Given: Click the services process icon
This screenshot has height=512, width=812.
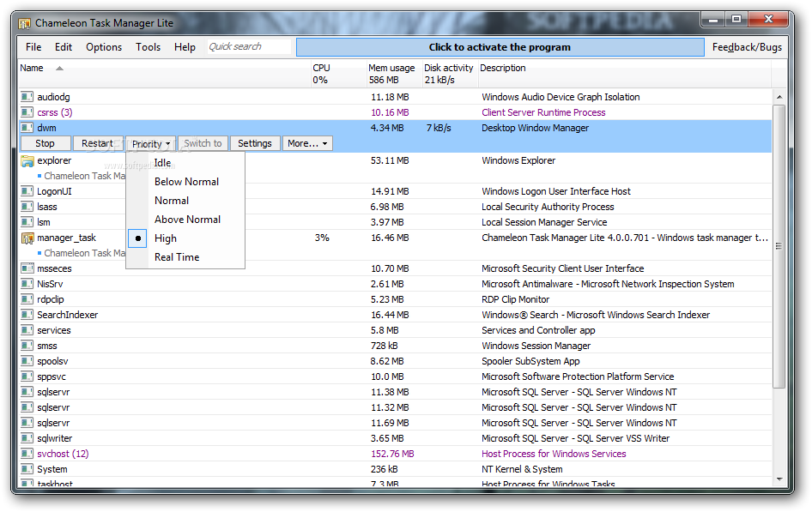Looking at the screenshot, I should pos(27,330).
